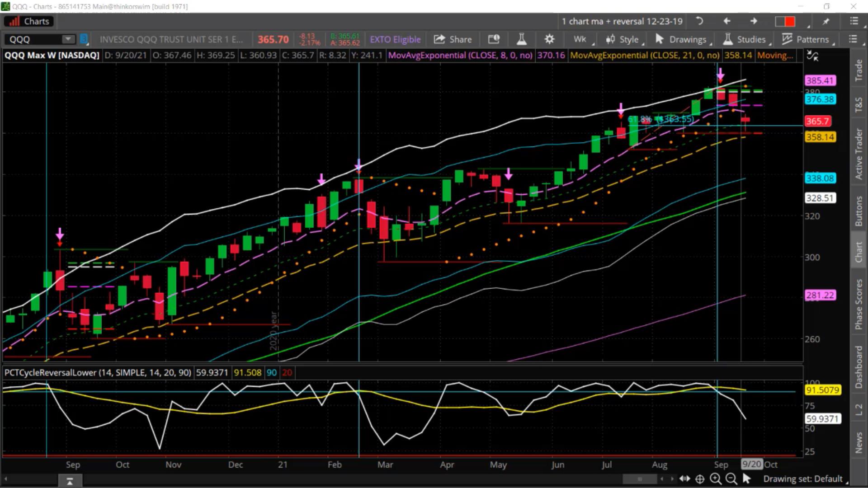
Task: Click the white 328.51 price bubble
Action: click(820, 198)
